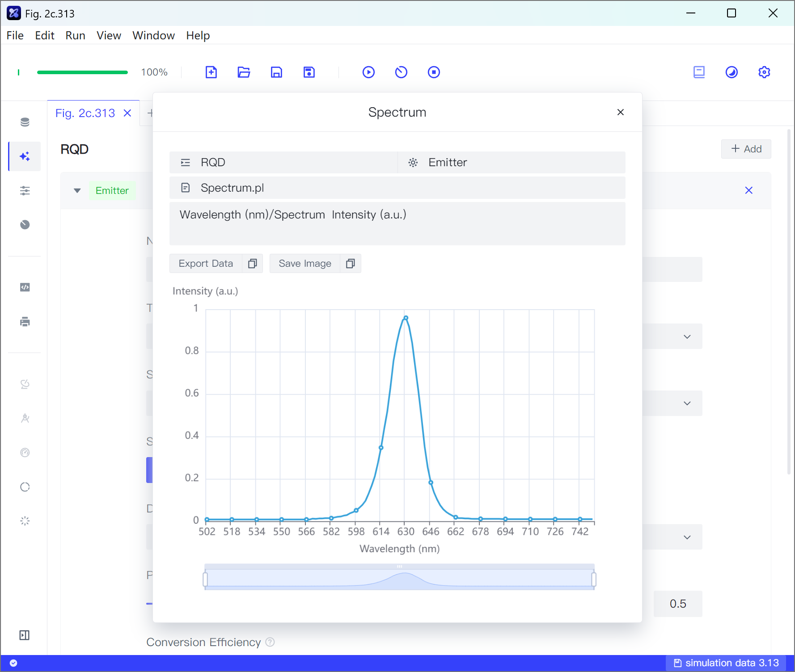
Task: Click the Emitter breadcrumb in Spectrum dialog
Action: pos(512,162)
